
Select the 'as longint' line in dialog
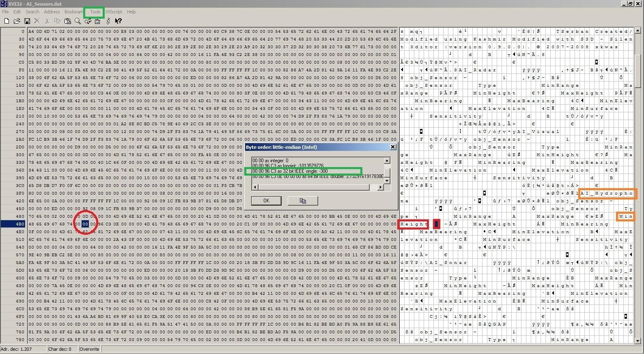coord(288,166)
